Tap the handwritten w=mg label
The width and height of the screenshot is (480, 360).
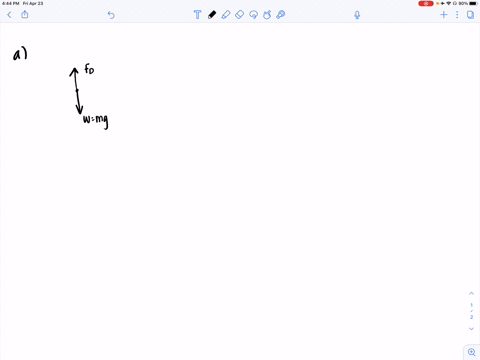tap(96, 121)
